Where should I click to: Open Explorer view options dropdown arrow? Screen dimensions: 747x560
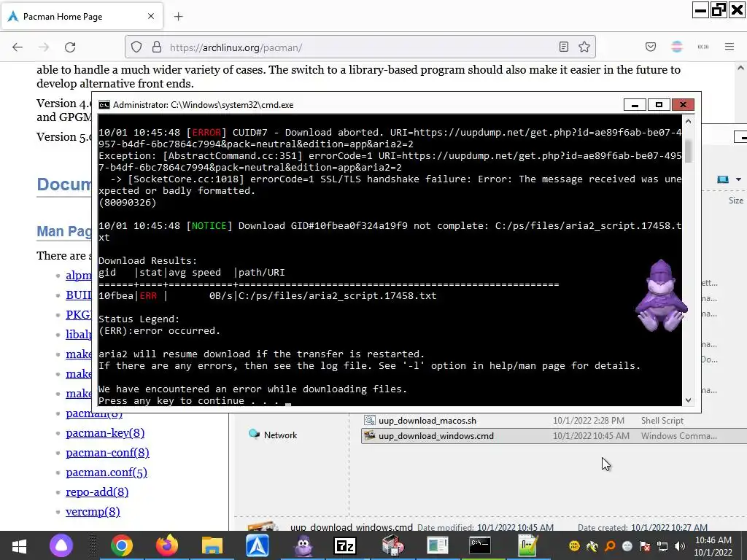pyautogui.click(x=738, y=179)
